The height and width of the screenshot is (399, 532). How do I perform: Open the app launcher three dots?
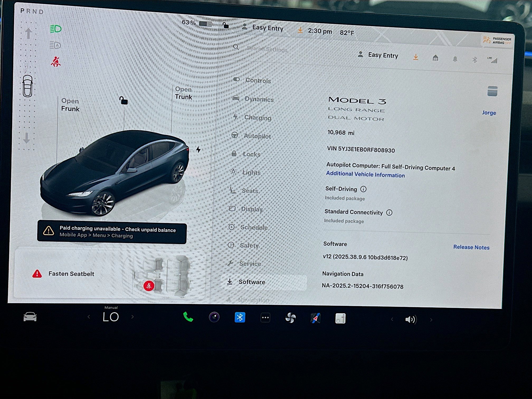point(265,318)
